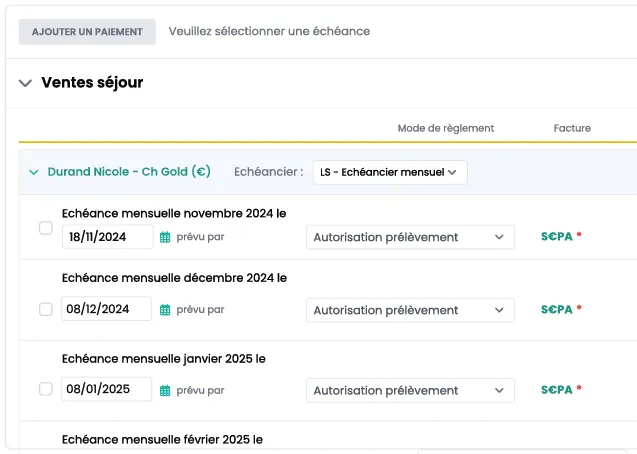Edit the 08/01/2025 date field
This screenshot has height=454, width=637.
click(x=106, y=389)
